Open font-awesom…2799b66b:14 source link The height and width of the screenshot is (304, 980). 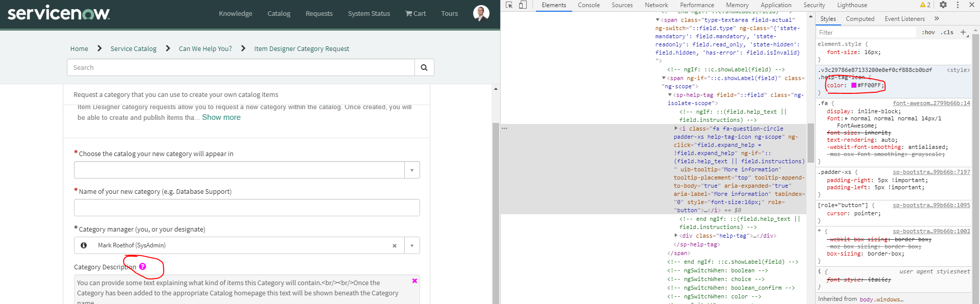coord(932,103)
